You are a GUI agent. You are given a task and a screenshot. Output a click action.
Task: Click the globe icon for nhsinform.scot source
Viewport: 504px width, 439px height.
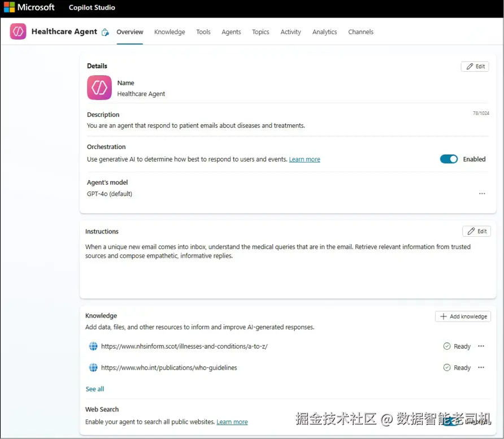tap(93, 346)
